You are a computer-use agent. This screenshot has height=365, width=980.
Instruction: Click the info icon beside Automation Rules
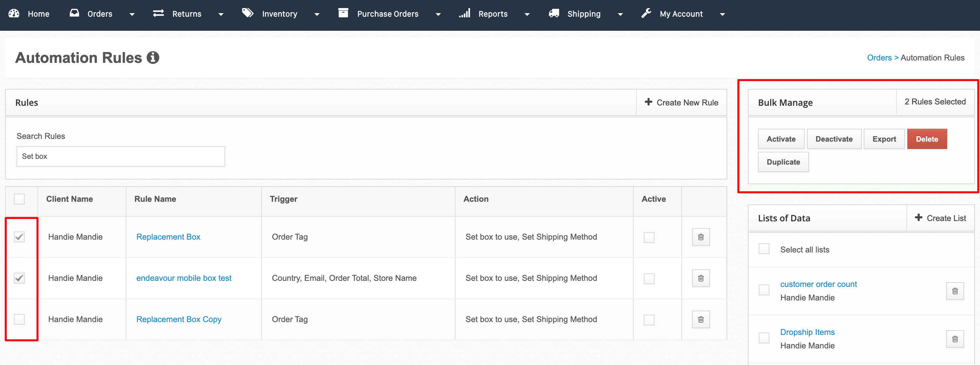(153, 57)
